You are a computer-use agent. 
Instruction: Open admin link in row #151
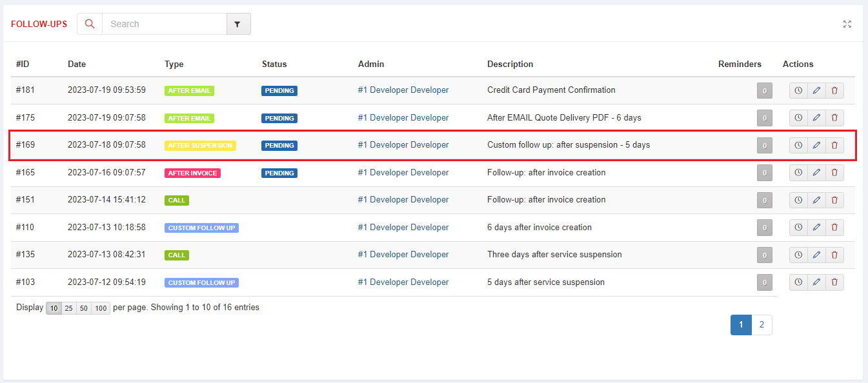point(403,200)
